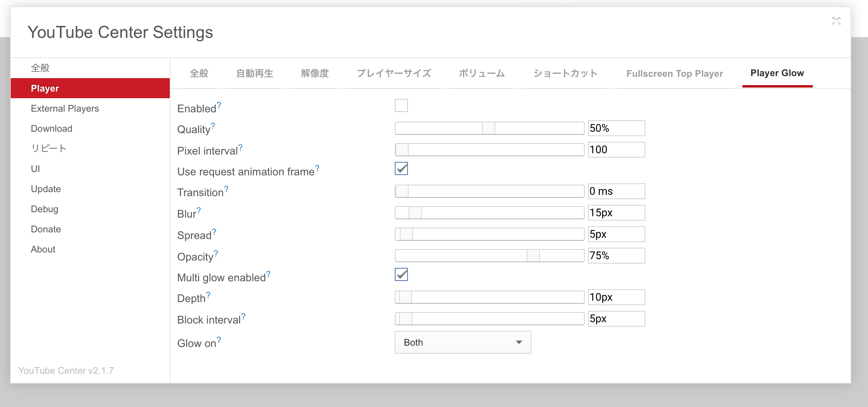Screen dimensions: 868x407
Task: Select the Player Glow tab
Action: click(x=777, y=73)
